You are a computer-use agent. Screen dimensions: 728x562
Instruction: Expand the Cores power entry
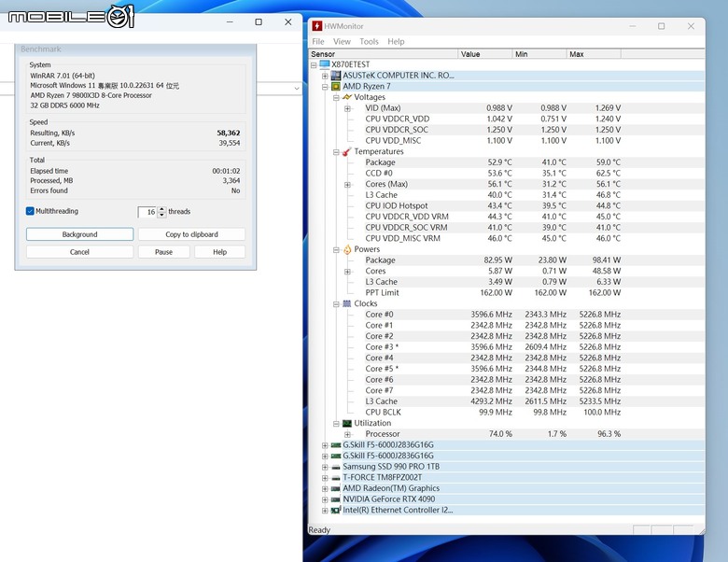pyautogui.click(x=347, y=272)
